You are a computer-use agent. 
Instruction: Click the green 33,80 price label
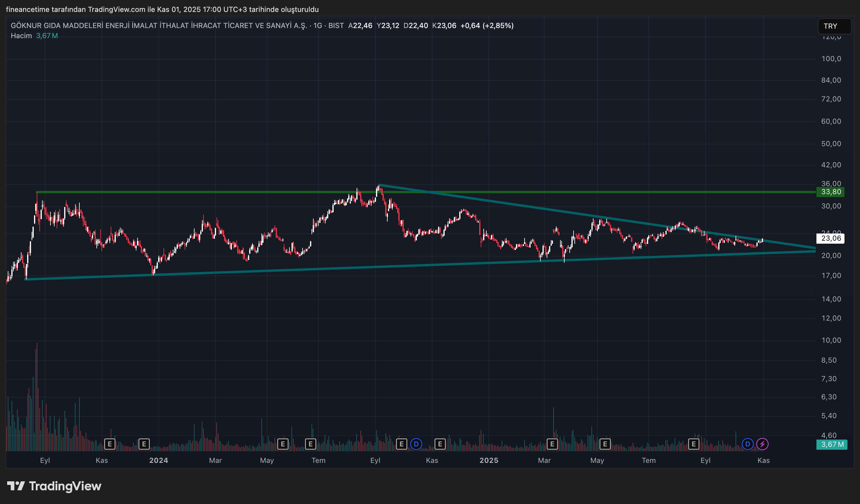(x=831, y=192)
